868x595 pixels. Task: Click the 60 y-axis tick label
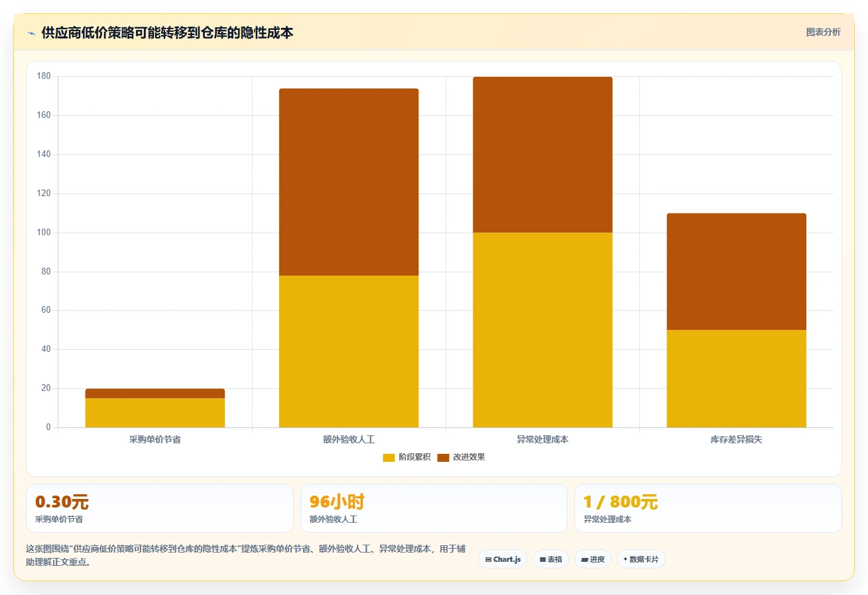(46, 310)
